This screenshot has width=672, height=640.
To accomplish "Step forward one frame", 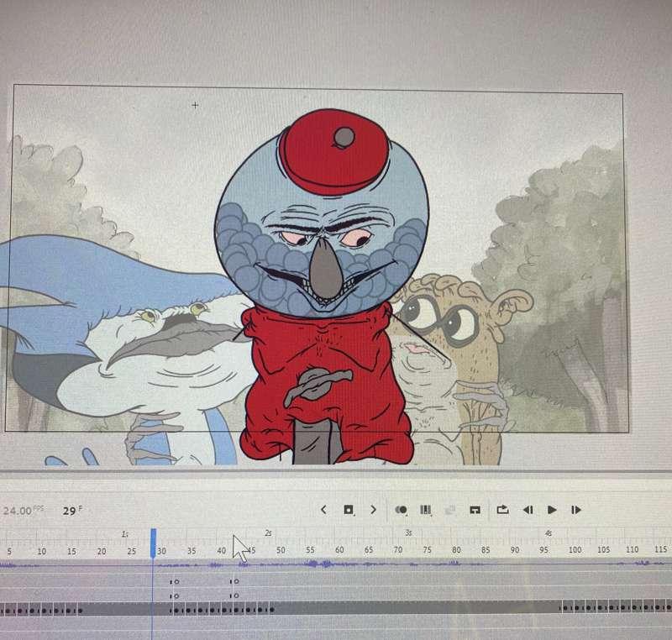I will 576,510.
